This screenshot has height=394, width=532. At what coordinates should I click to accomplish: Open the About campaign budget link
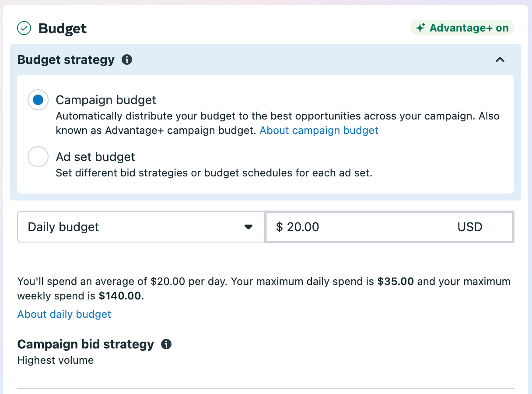point(319,130)
